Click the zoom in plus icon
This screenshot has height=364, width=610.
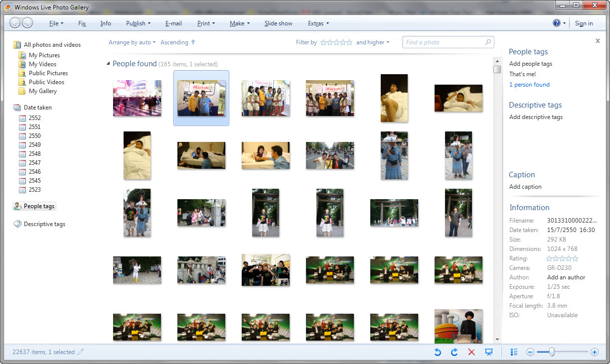(594, 352)
